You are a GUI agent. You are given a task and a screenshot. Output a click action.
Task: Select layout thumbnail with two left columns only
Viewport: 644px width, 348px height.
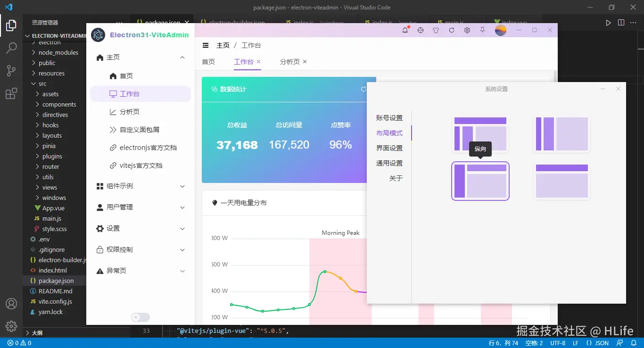coord(562,134)
